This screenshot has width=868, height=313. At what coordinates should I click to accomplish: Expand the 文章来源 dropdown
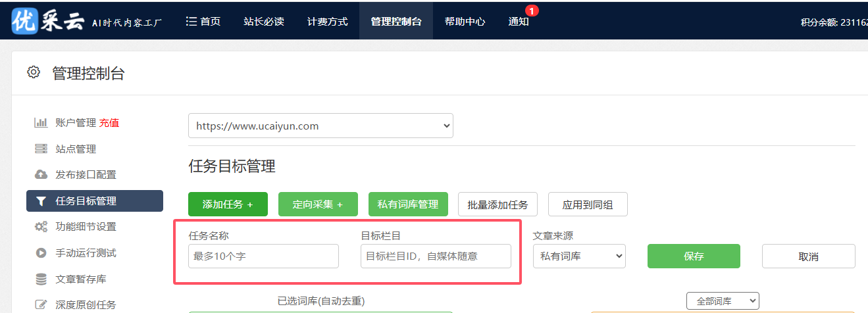click(579, 256)
